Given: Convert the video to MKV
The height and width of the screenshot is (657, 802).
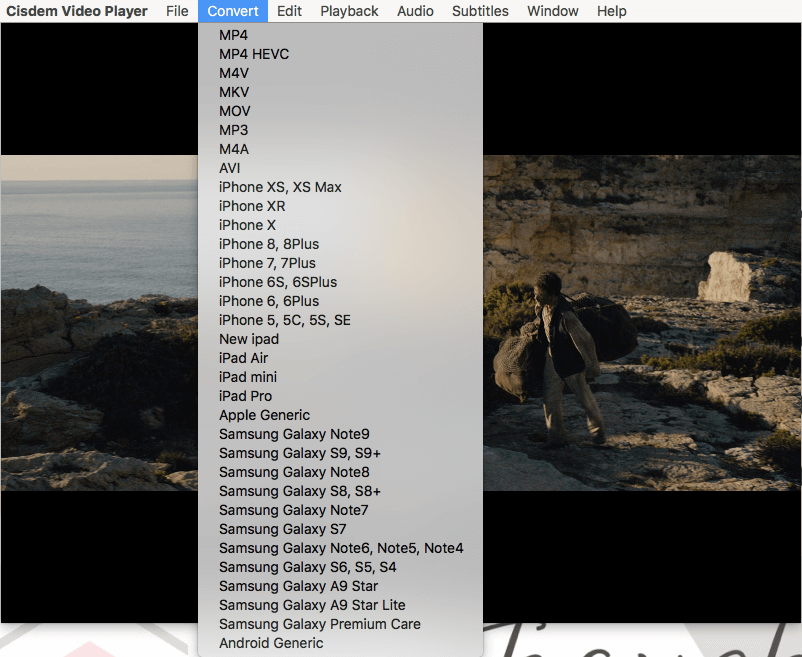Looking at the screenshot, I should coord(340,92).
